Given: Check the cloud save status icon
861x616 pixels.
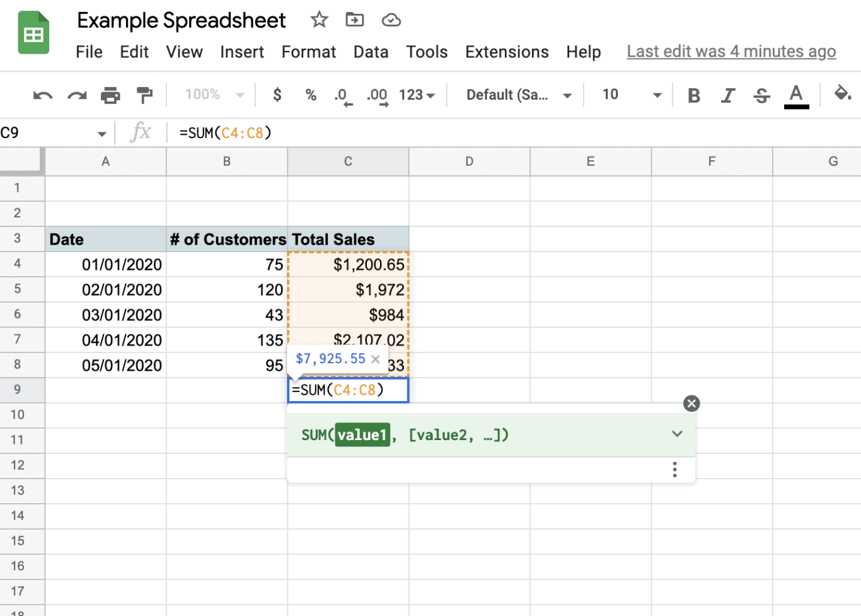Looking at the screenshot, I should [391, 21].
